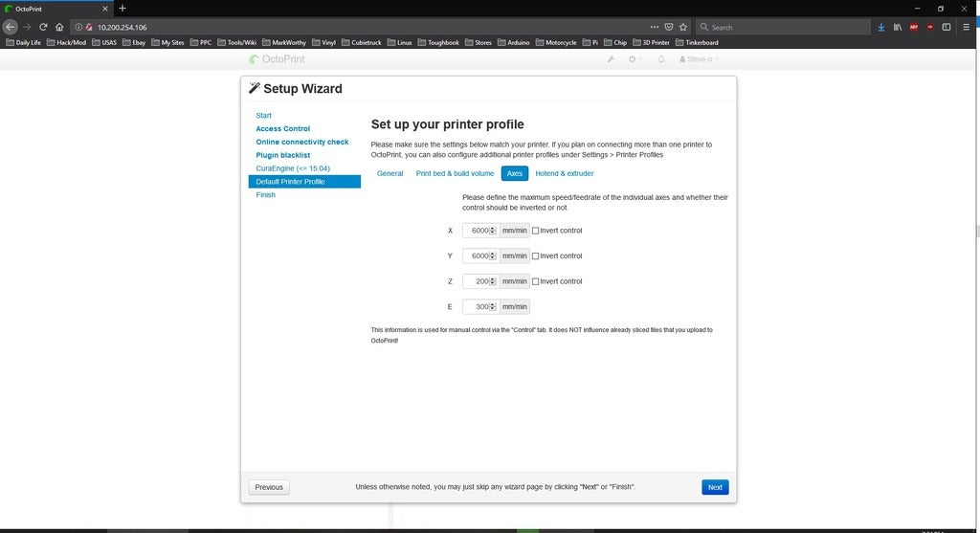The image size is (980, 533).
Task: Switch to Print bed & build volume tab
Action: tap(455, 173)
